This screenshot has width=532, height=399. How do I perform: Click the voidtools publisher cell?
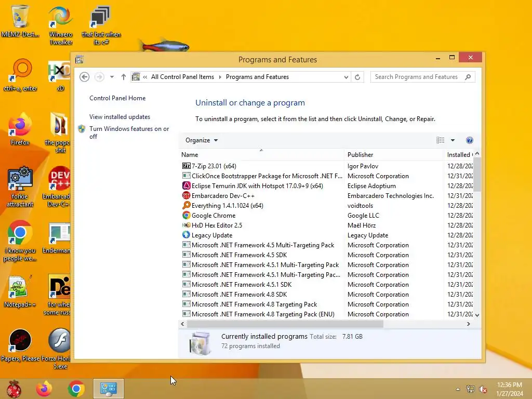click(360, 206)
